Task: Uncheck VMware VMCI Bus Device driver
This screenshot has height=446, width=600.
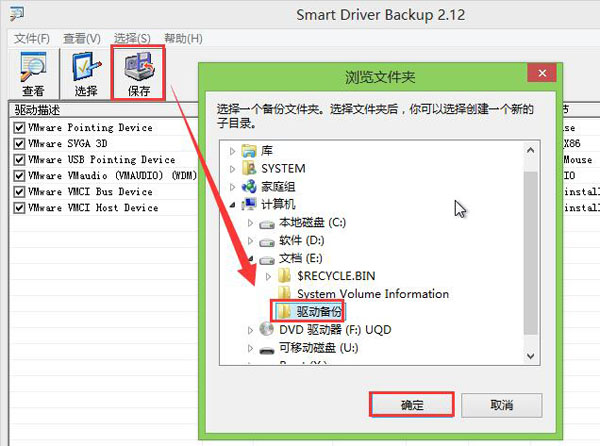Action: point(19,192)
